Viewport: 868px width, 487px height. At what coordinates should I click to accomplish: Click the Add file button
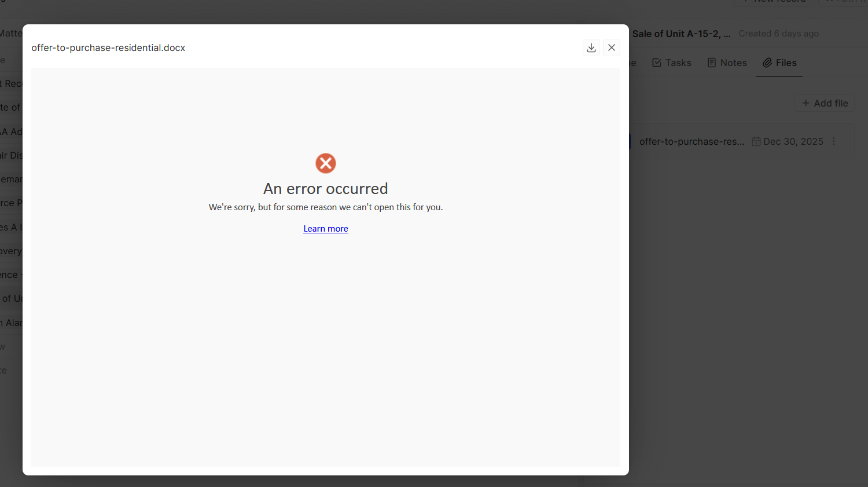click(825, 103)
